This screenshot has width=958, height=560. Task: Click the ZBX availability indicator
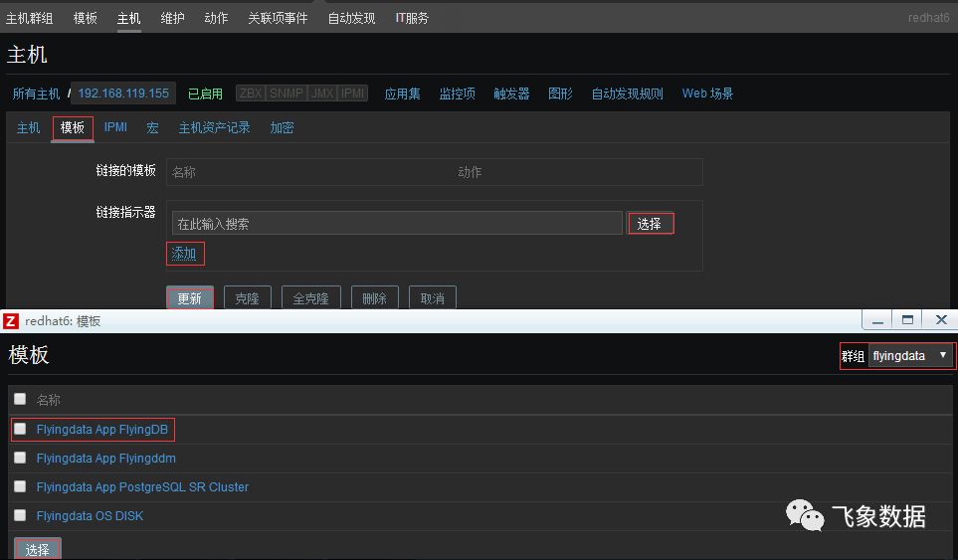point(251,93)
